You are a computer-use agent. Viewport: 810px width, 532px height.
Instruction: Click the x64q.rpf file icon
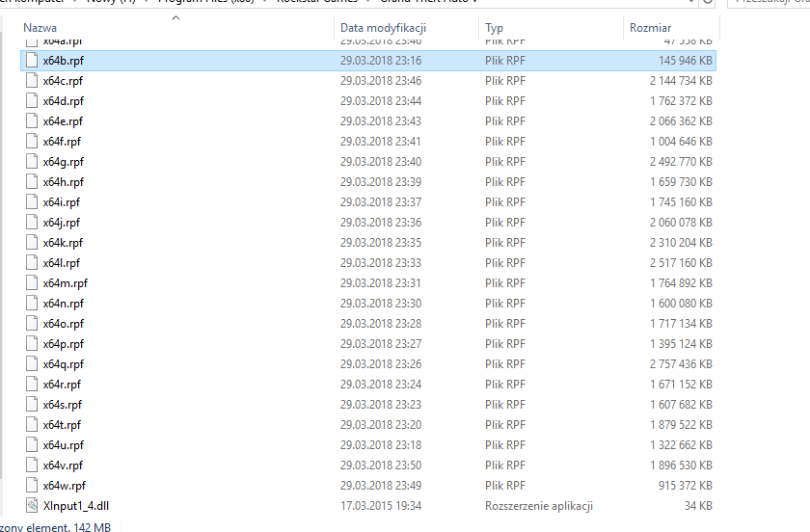32,363
